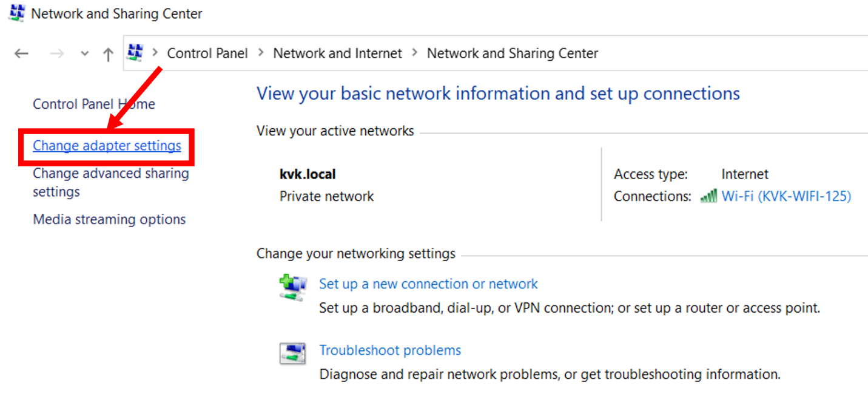This screenshot has height=402, width=868.
Task: Click the title bar Network and Sharing icon
Action: (x=16, y=13)
